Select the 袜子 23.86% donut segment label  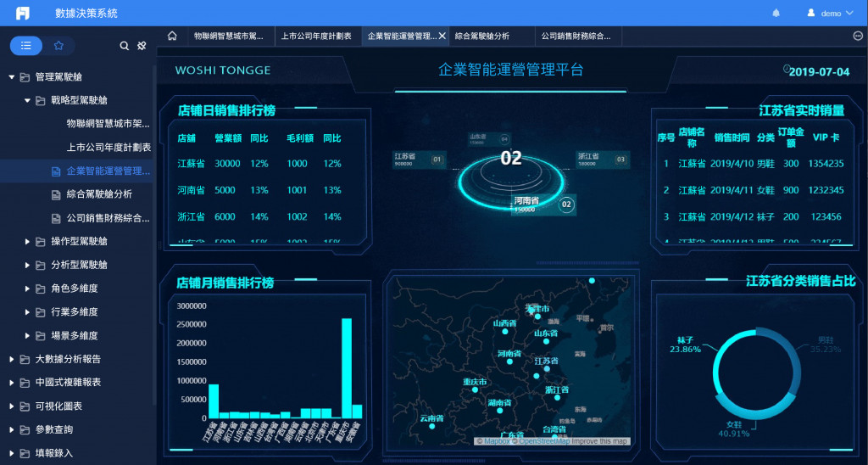point(685,345)
